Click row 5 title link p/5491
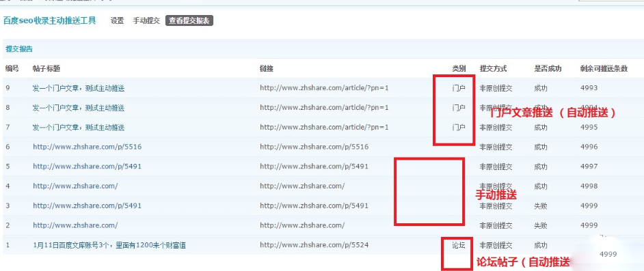The height and width of the screenshot is (271, 644). pyautogui.click(x=87, y=167)
